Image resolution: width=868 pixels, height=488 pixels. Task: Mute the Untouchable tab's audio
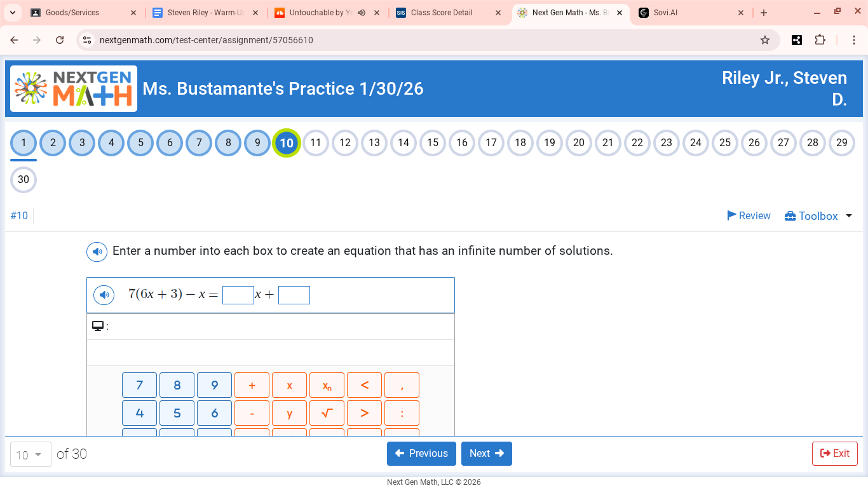tap(362, 12)
